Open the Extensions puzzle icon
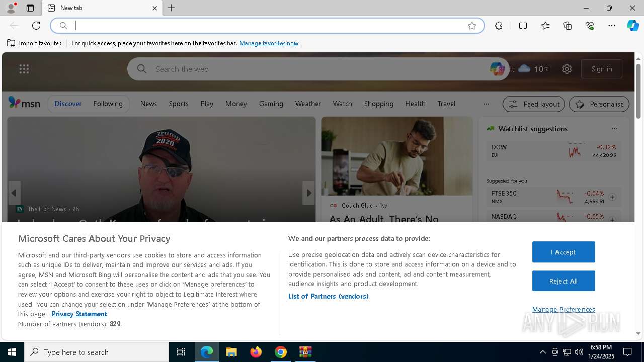This screenshot has width=644, height=362. coord(499,26)
